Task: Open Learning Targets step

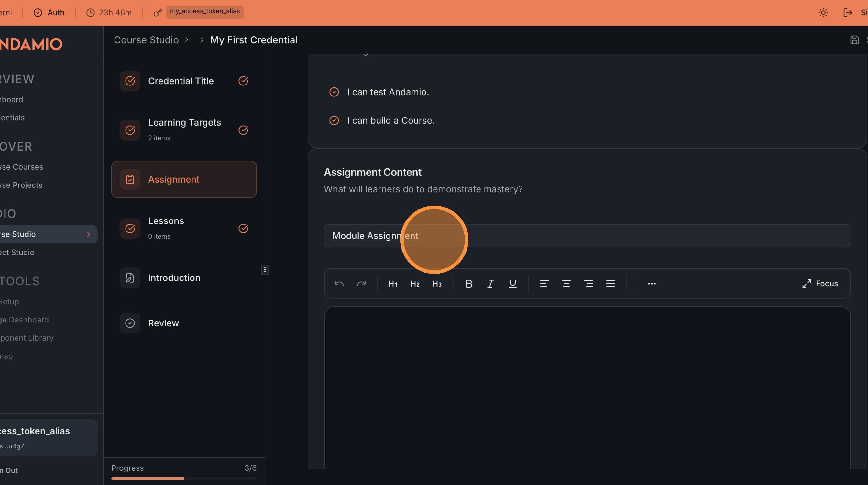Action: [x=184, y=130]
